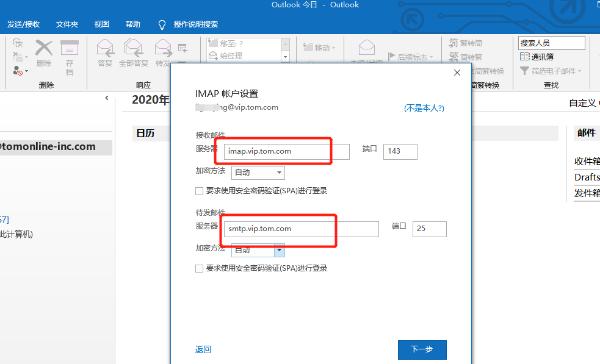Enable SPA checkbox for incoming mail
Viewport: 600px width, 364px height.
[x=199, y=191]
